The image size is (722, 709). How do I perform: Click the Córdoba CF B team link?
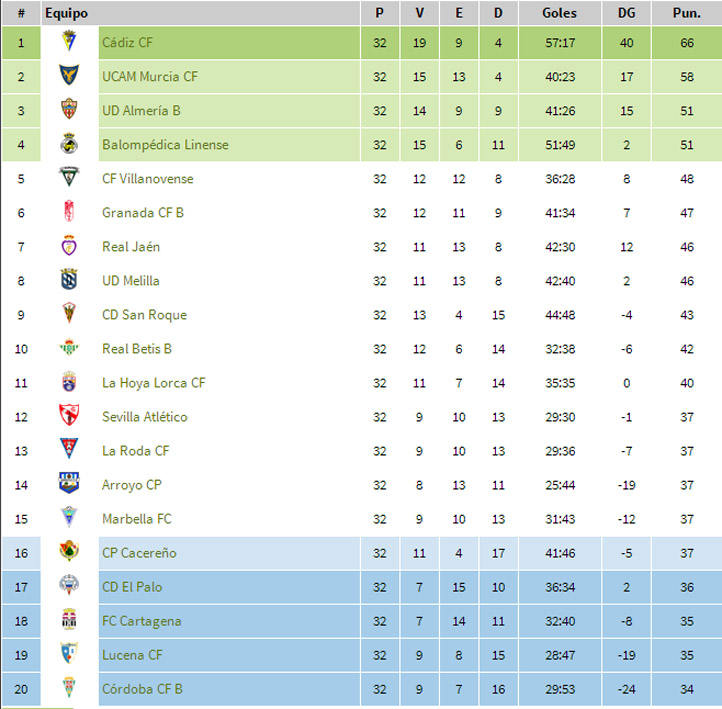tap(142, 689)
